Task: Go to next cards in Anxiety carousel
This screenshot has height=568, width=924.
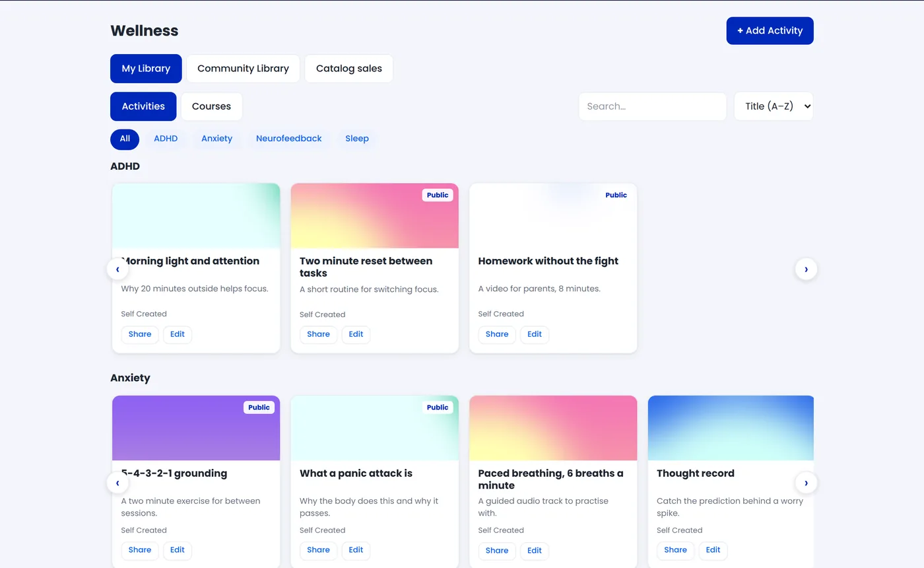Action: click(806, 483)
